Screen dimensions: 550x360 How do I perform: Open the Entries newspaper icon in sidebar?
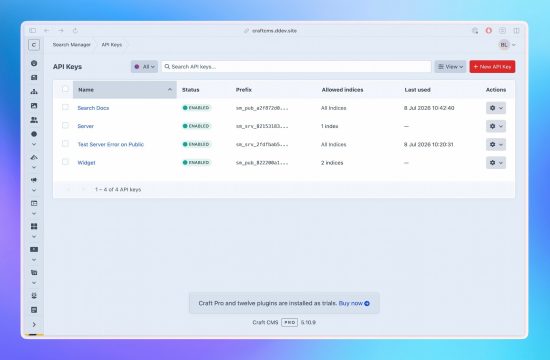coord(34,78)
